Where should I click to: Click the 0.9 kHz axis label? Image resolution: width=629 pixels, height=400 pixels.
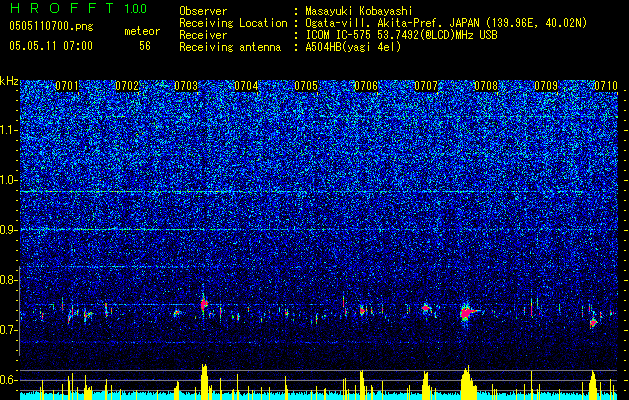[x=8, y=230]
